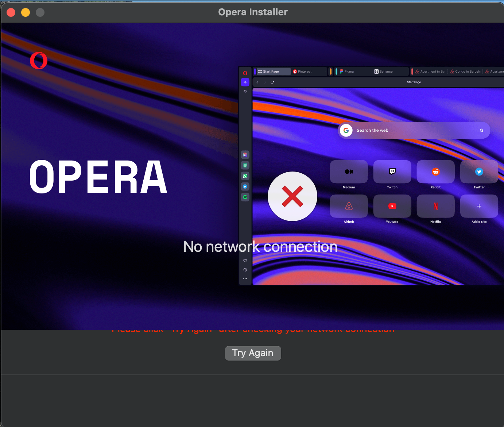Click the diamond icon in preview sidebar
The height and width of the screenshot is (427, 504).
coord(245,91)
